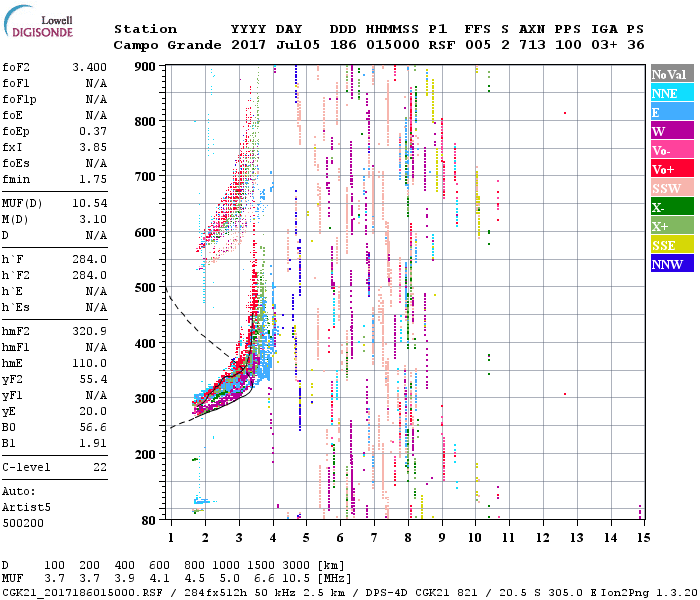
Task: Click the MUF 10.5 MHz table value
Action: coord(296,579)
